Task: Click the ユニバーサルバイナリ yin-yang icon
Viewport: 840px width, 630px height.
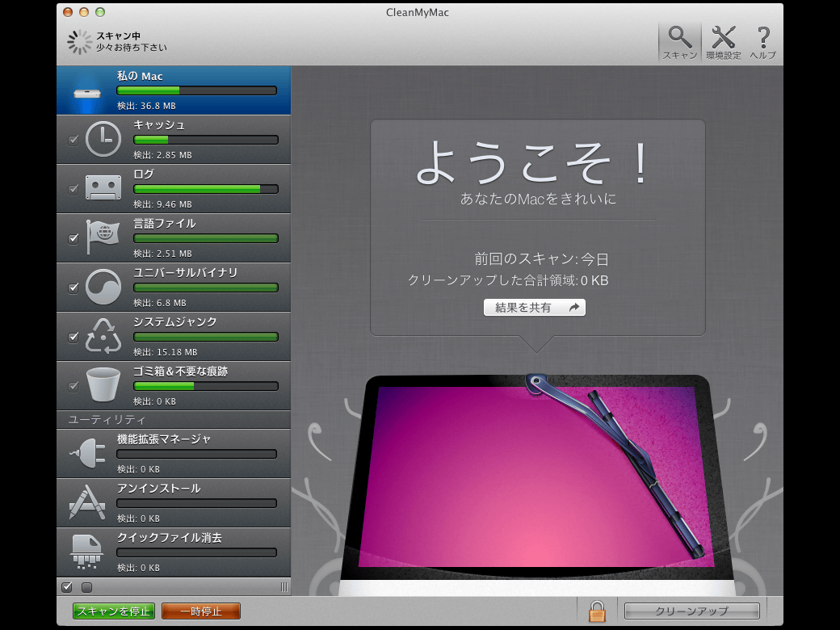Action: (103, 288)
